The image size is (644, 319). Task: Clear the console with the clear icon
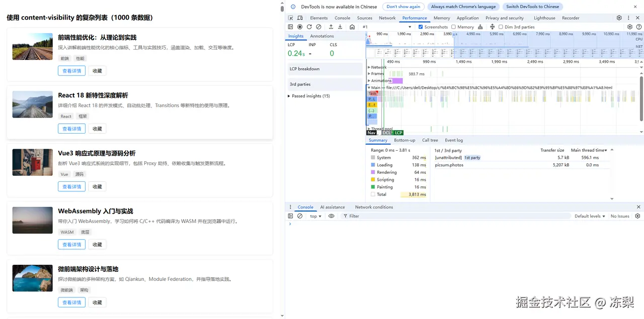(x=300, y=216)
